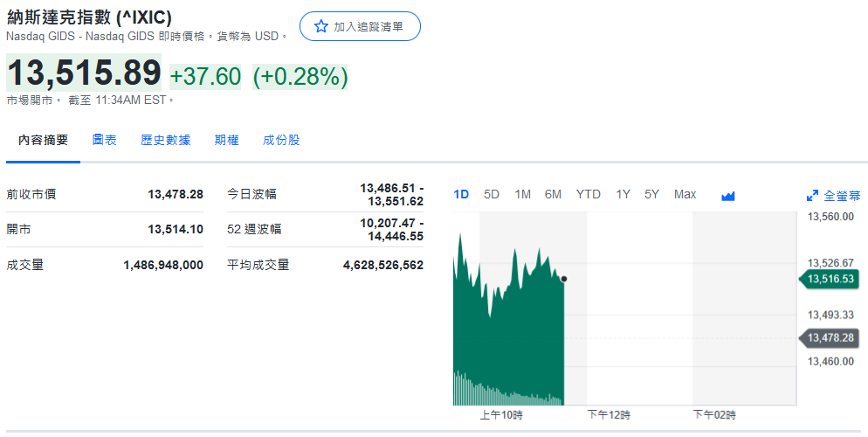Viewport: 868px width, 437px height.
Task: Set chart range to 1M
Action: (522, 194)
